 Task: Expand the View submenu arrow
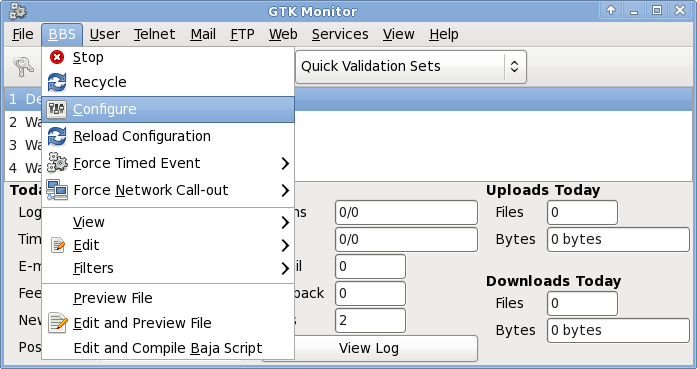pos(285,222)
